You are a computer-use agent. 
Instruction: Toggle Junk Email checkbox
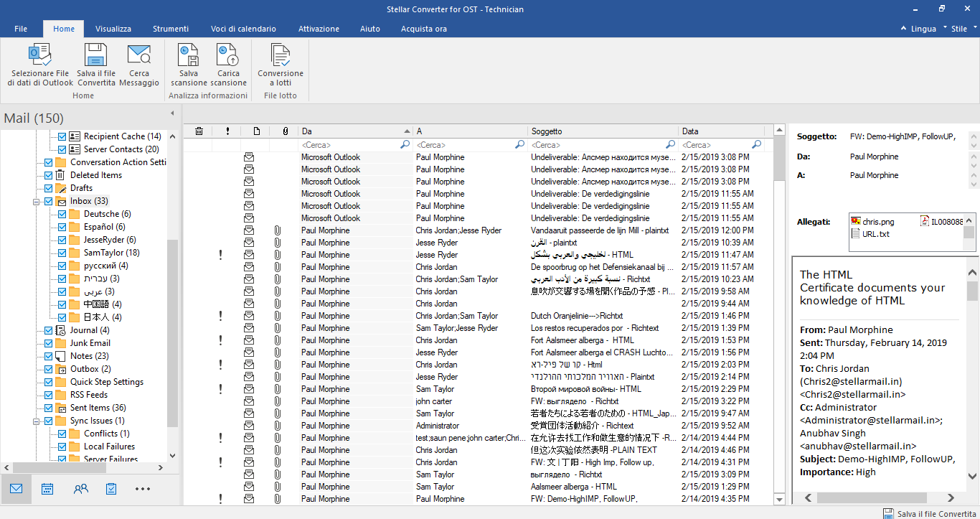[x=48, y=343]
